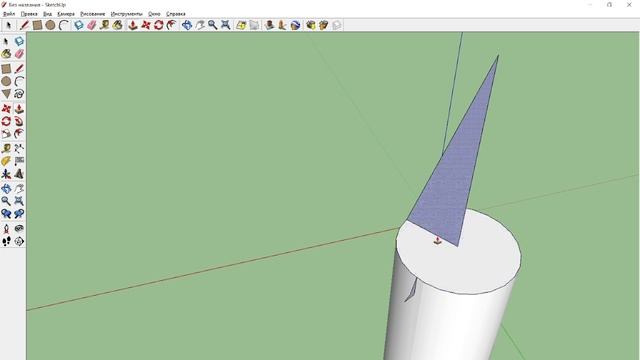The width and height of the screenshot is (640, 360).
Task: Click the Add New Building icon
Action: [x=269, y=25]
